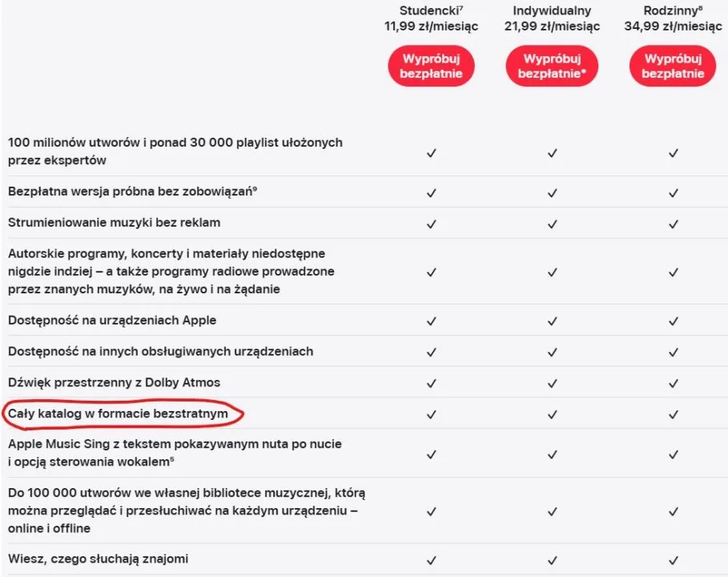Click Wypróbuj bezpłatnie under Rodzinny plan
This screenshot has width=728, height=577.
click(673, 66)
